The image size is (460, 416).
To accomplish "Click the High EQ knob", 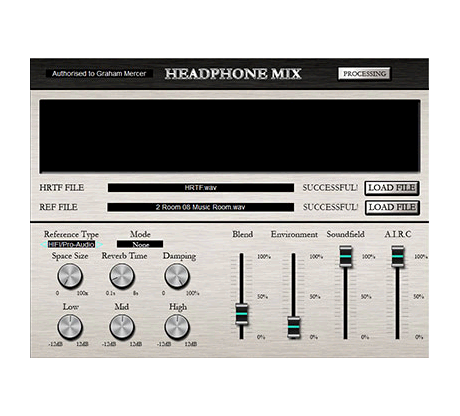I will pos(177,327).
